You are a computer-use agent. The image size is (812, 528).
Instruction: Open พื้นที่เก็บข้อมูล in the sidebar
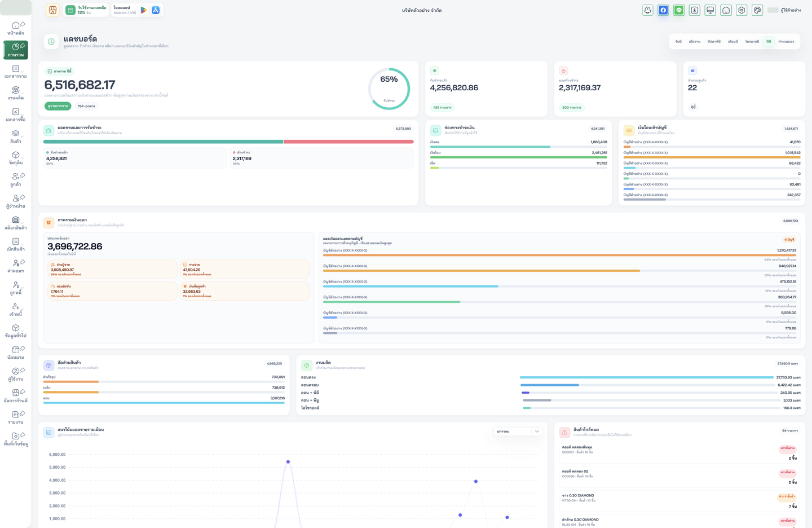click(x=16, y=439)
